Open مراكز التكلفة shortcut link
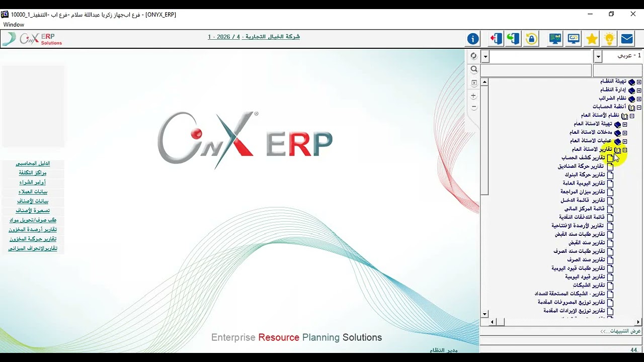644x362 pixels. tap(33, 173)
